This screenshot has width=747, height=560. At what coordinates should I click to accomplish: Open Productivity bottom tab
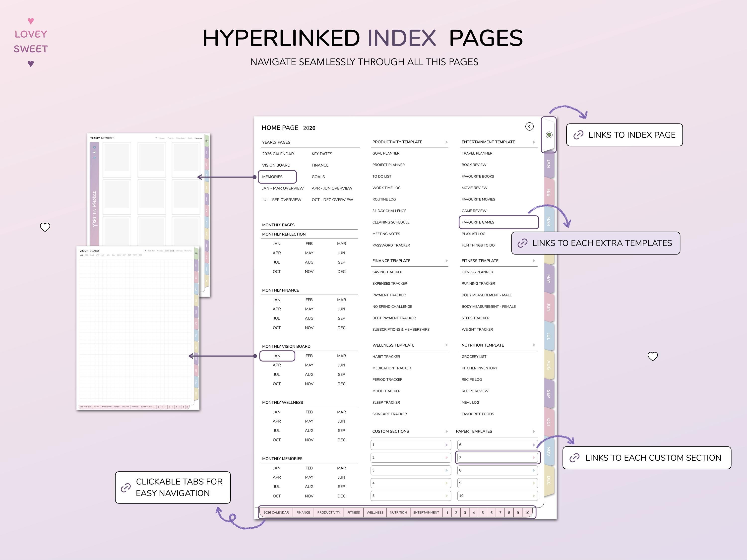pos(329,512)
